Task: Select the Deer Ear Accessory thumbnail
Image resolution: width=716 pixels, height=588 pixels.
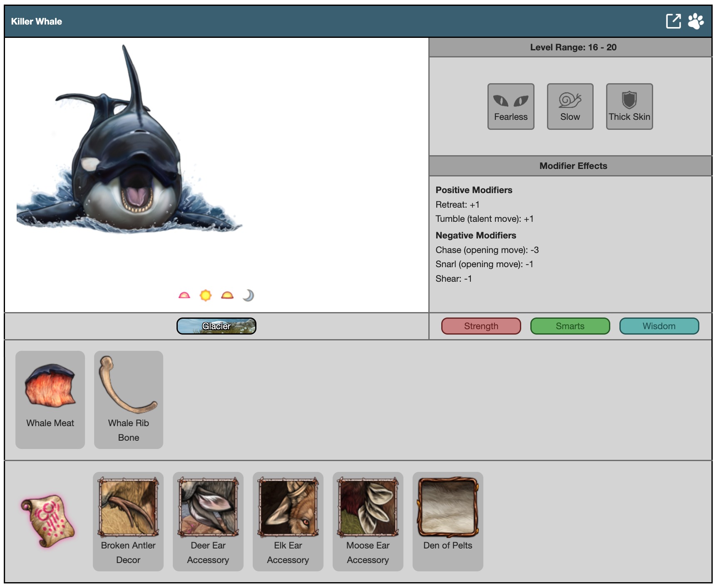Action: [x=208, y=508]
